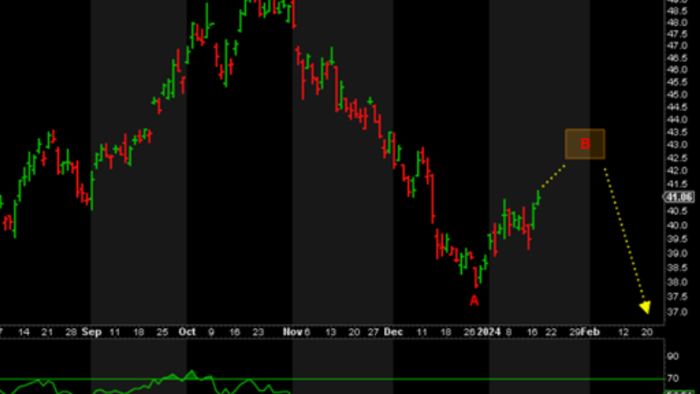Click the 45.0 price axis label
700x394 pixels.
point(677,95)
